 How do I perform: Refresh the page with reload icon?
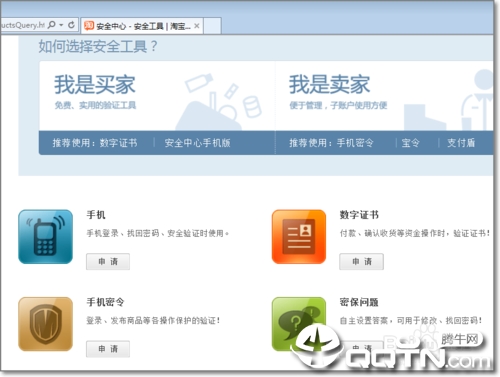[x=71, y=25]
